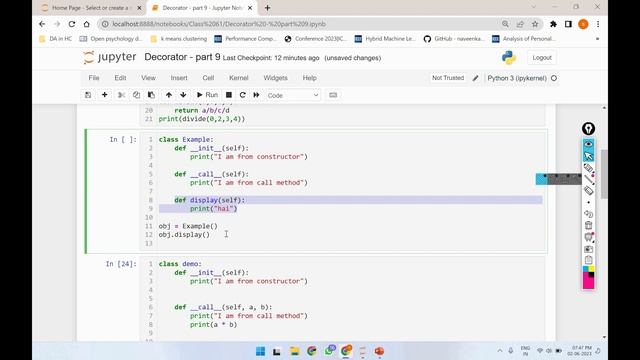The height and width of the screenshot is (360, 640).
Task: Click the clipboard icon in the annotation toolbar
Action: [588, 260]
